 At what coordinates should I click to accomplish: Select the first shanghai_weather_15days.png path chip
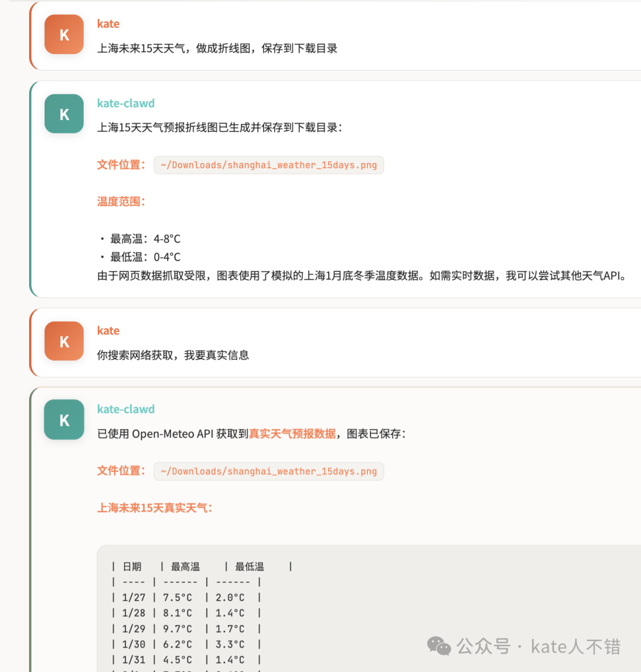268,165
